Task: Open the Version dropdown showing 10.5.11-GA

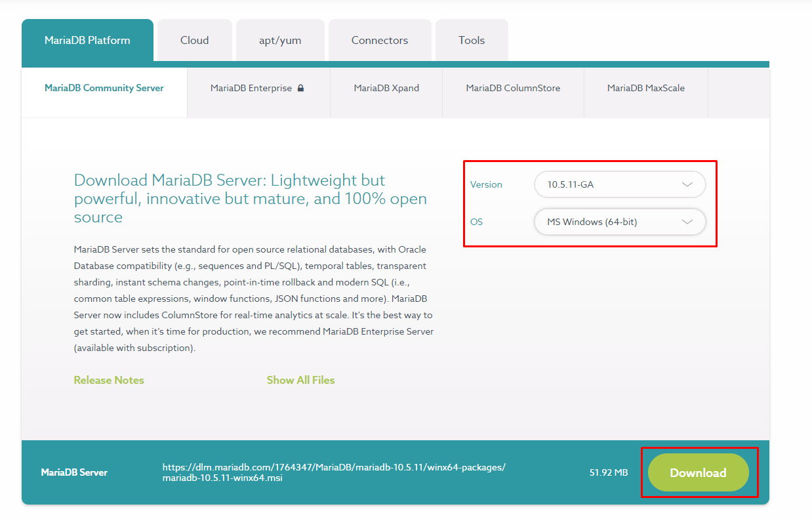Action: click(x=620, y=184)
